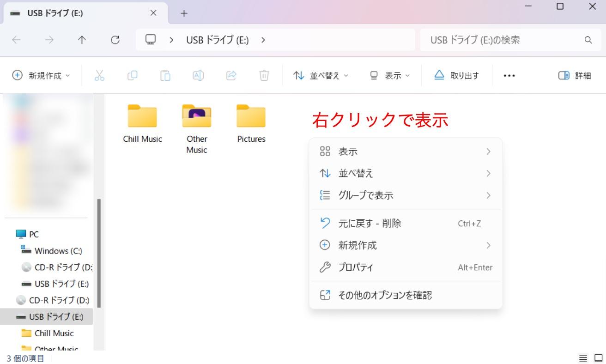Select Chill Music in the navigation tree
The height and width of the screenshot is (364, 606).
48,333
